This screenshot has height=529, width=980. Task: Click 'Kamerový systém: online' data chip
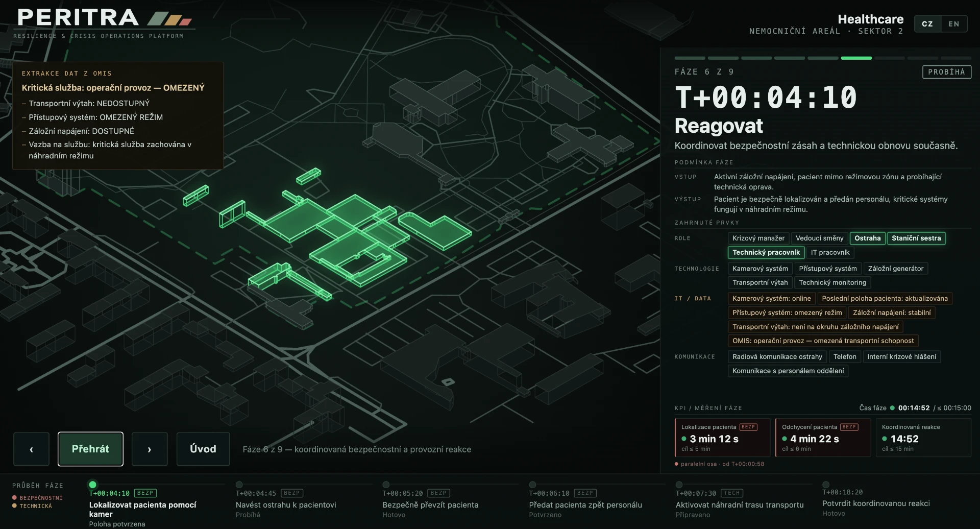click(771, 299)
